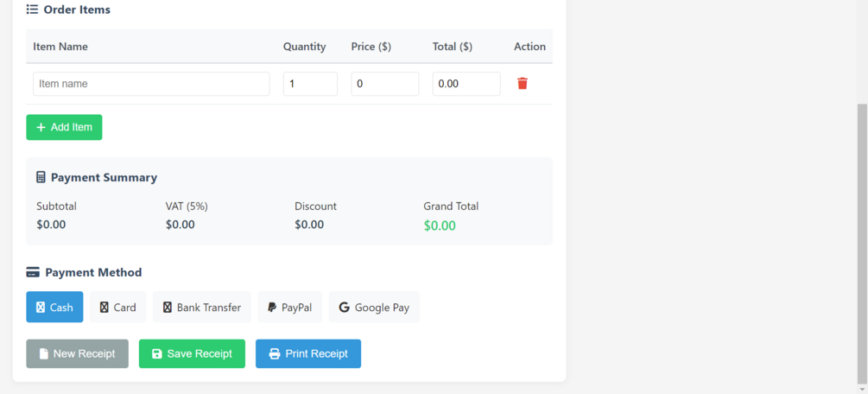Delete the order item row with trash icon
The width and height of the screenshot is (868, 394).
[523, 84]
